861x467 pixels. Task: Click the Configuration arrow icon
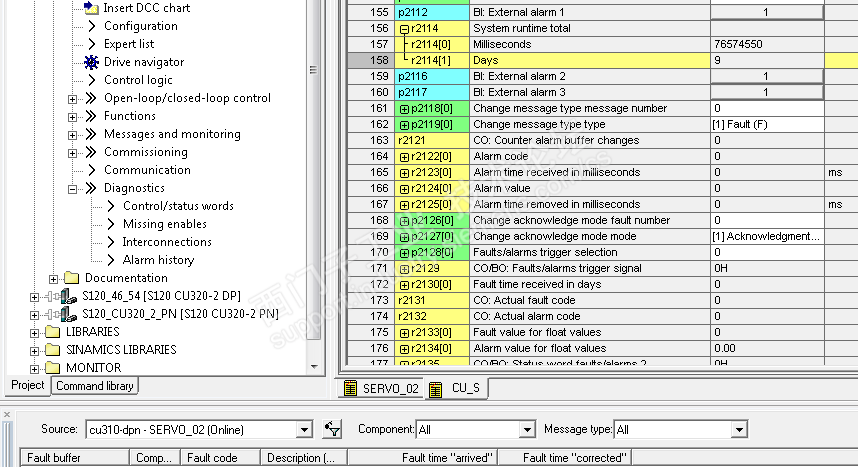click(92, 26)
